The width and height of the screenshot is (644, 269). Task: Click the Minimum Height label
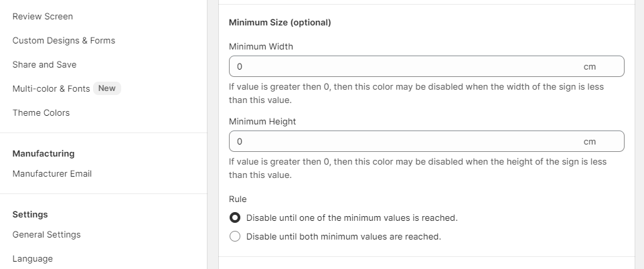coord(262,122)
